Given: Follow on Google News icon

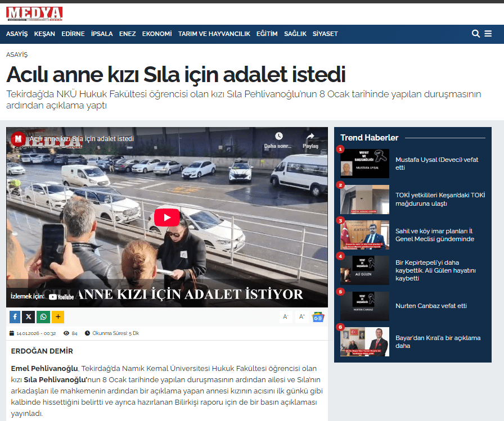Looking at the screenshot, I should point(318,317).
